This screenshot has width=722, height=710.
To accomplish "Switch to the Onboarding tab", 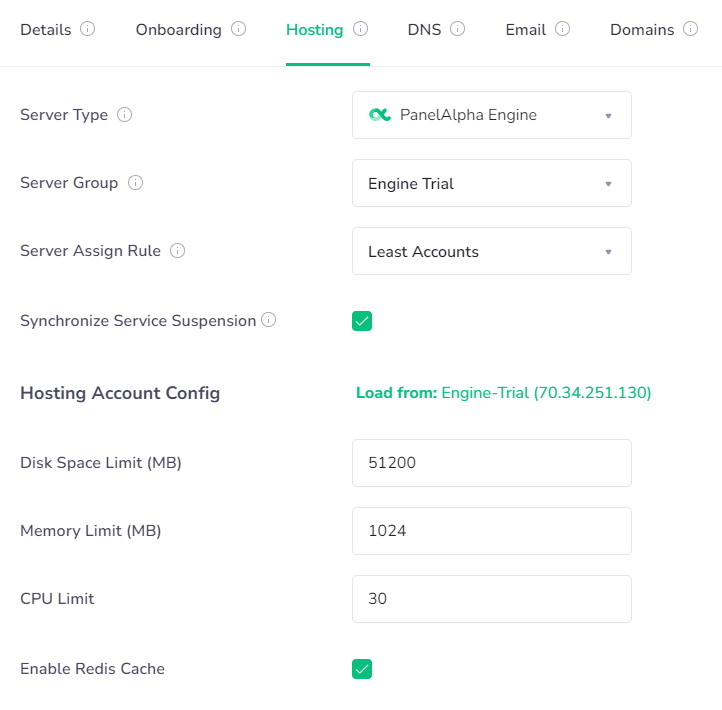I will (179, 29).
